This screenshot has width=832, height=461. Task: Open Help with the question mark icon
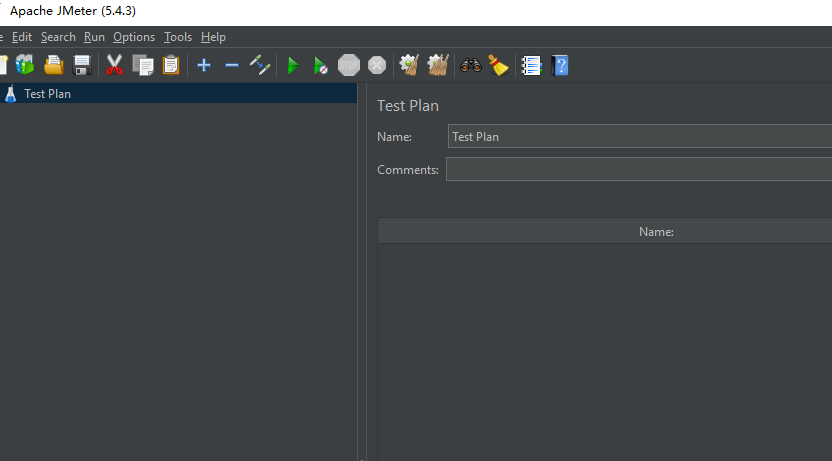point(560,65)
